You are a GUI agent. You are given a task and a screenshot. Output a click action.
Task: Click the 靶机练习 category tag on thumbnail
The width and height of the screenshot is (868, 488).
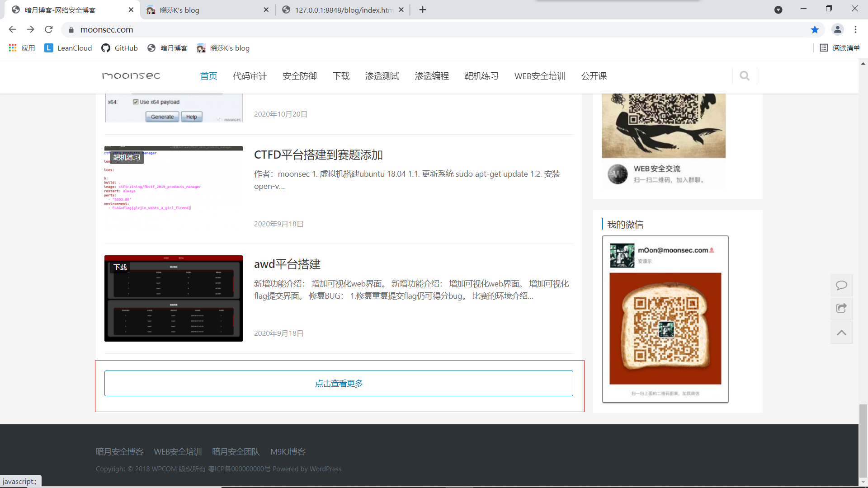point(127,157)
